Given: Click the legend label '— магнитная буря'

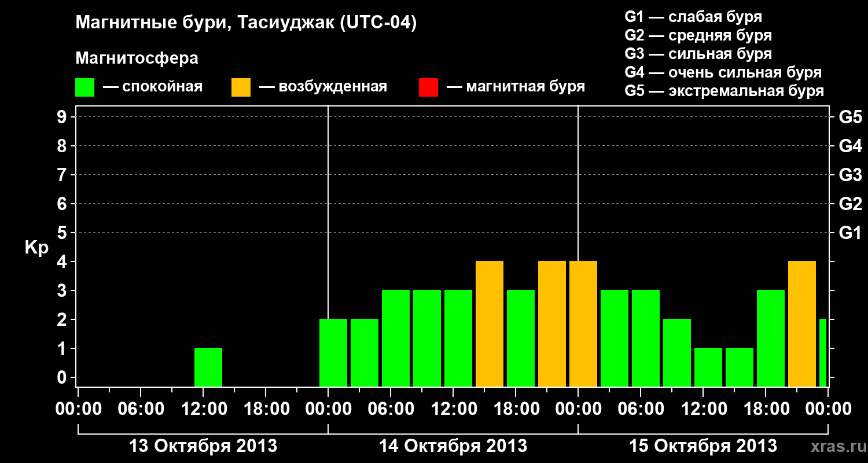Looking at the screenshot, I should tap(516, 87).
